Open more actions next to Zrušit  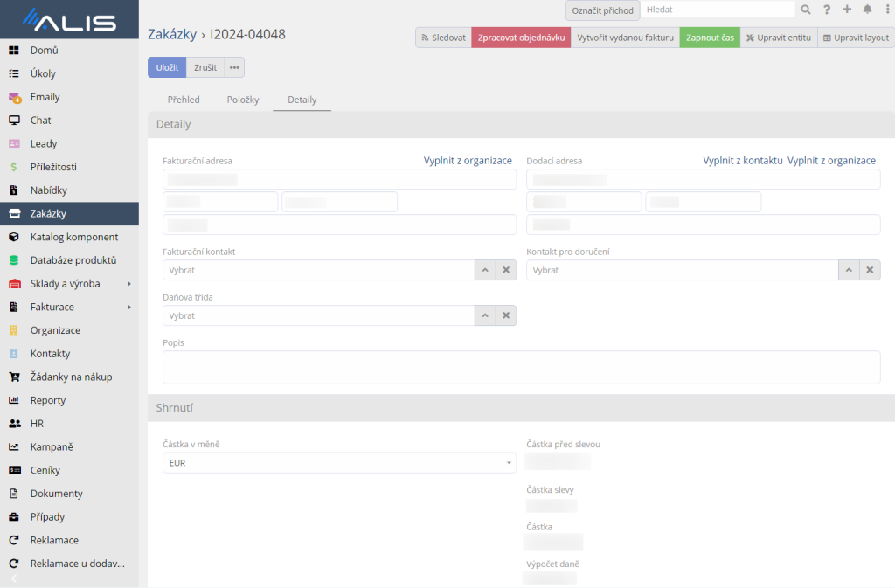click(x=234, y=67)
